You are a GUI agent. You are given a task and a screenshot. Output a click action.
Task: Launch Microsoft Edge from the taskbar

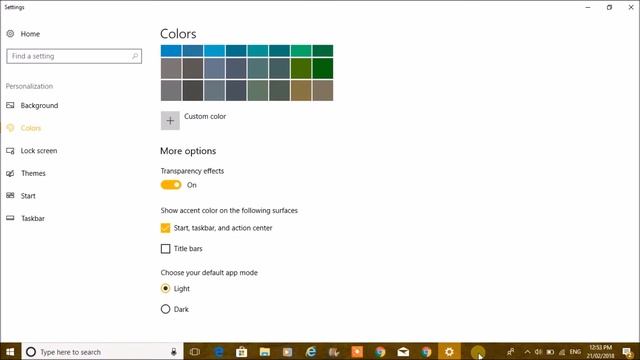click(219, 352)
